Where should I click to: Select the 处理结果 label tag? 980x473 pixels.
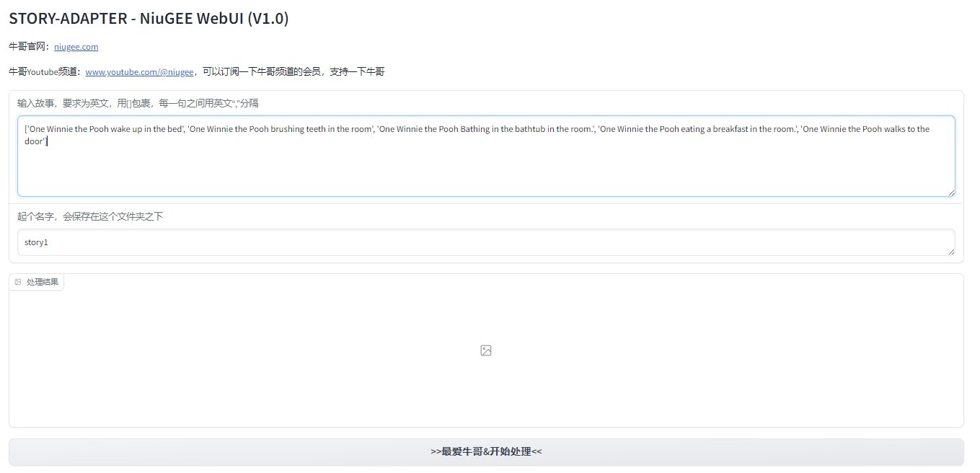pos(42,282)
